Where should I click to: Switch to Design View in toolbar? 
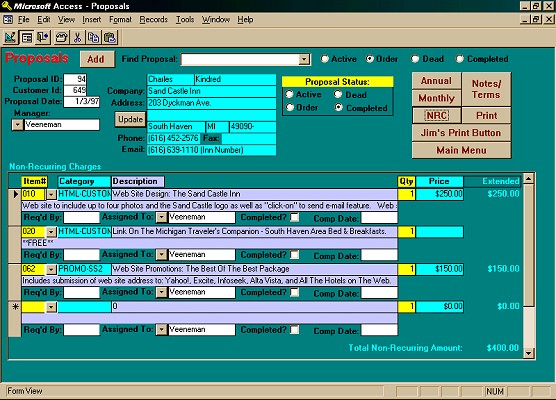point(10,37)
